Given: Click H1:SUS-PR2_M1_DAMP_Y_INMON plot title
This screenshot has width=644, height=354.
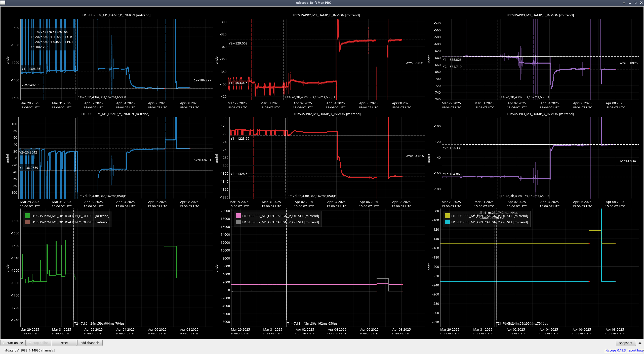Looking at the screenshot, I should click(327, 114).
